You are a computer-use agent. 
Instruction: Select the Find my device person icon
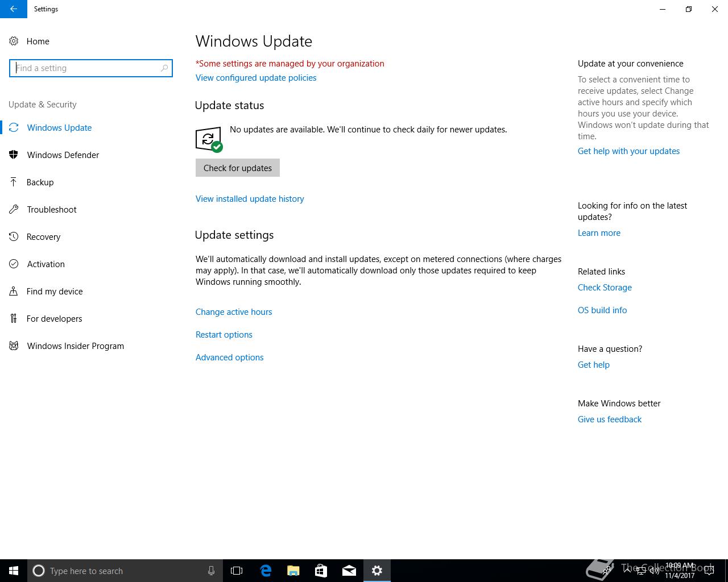(14, 292)
